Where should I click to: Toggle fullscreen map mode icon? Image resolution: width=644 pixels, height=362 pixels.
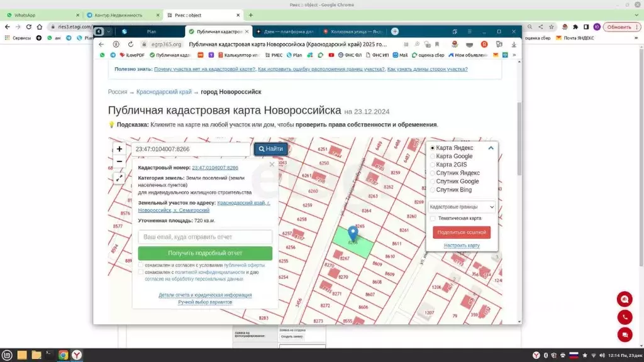pos(119,178)
